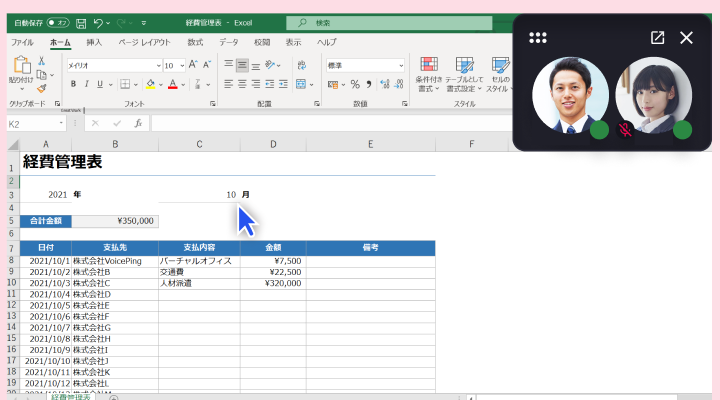The height and width of the screenshot is (400, 720).
Task: Open video call panel in new window
Action: (x=657, y=38)
